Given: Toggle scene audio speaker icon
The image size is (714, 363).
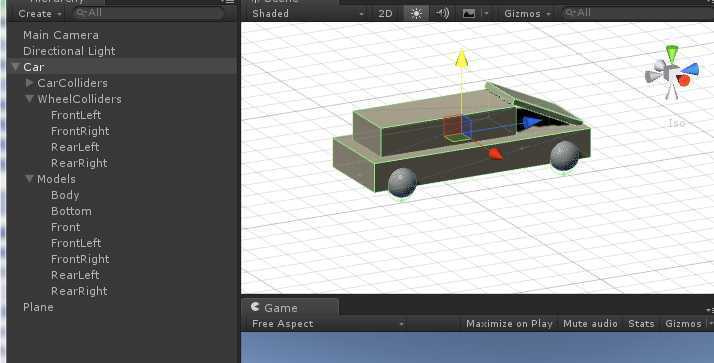Looking at the screenshot, I should point(442,13).
